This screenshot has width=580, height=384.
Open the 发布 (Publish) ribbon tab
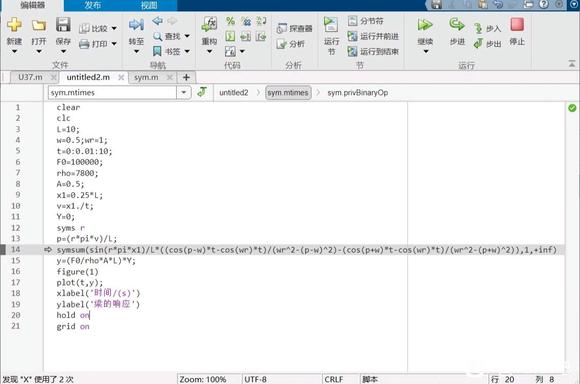tap(92, 5)
